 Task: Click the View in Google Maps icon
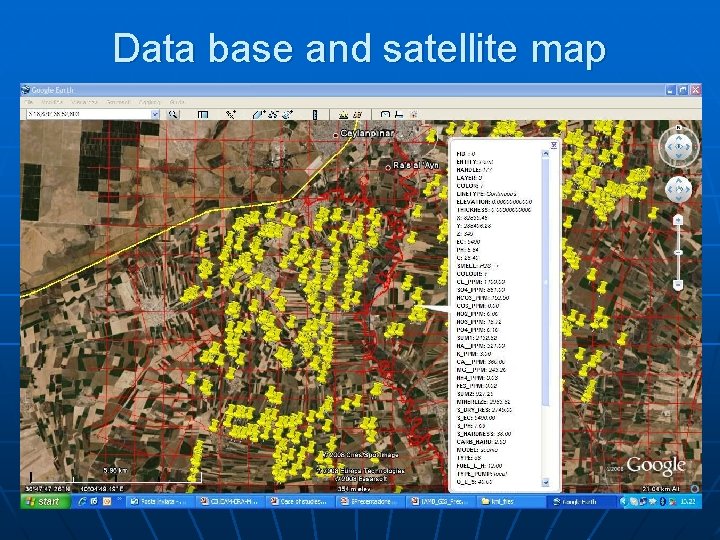(414, 114)
